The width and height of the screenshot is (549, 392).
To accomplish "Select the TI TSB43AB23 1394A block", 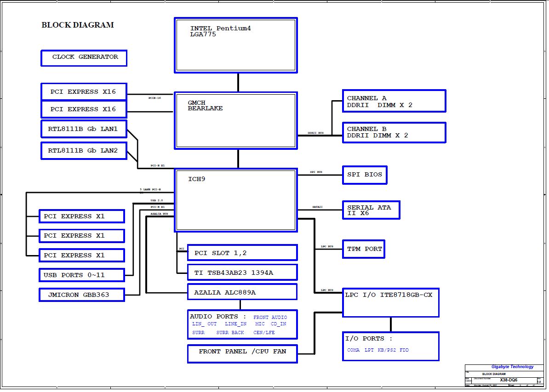I will point(242,273).
